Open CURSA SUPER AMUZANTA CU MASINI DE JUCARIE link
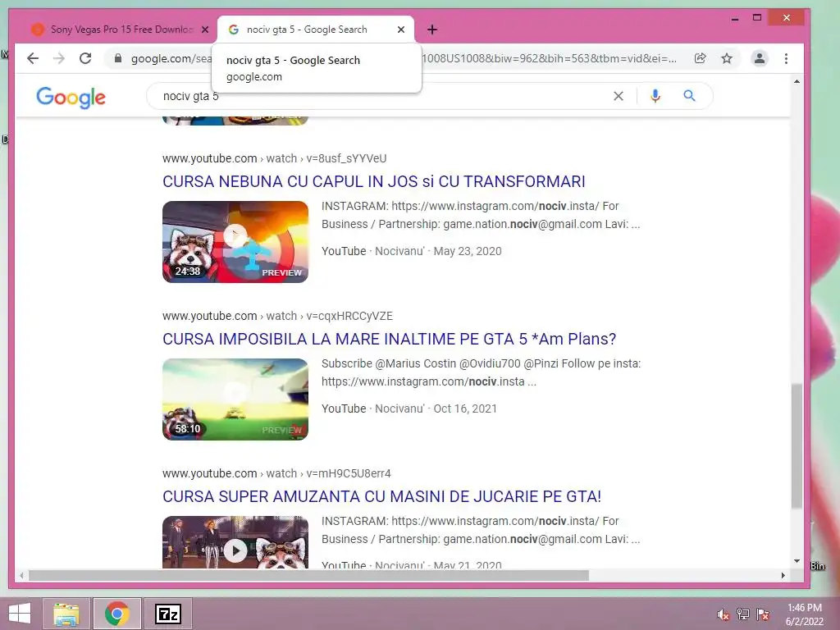Viewport: 840px width, 630px height. pyautogui.click(x=382, y=496)
